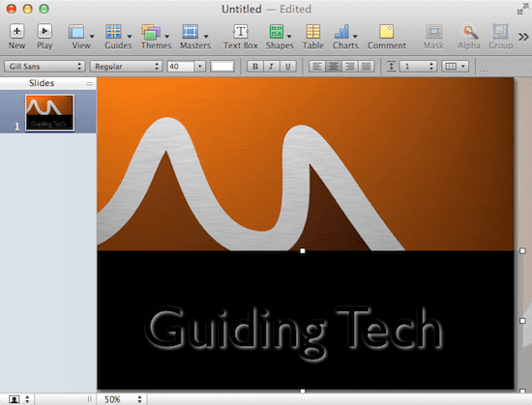This screenshot has height=405, width=532.
Task: Open the Gill Sans font dropdown
Action: click(44, 67)
